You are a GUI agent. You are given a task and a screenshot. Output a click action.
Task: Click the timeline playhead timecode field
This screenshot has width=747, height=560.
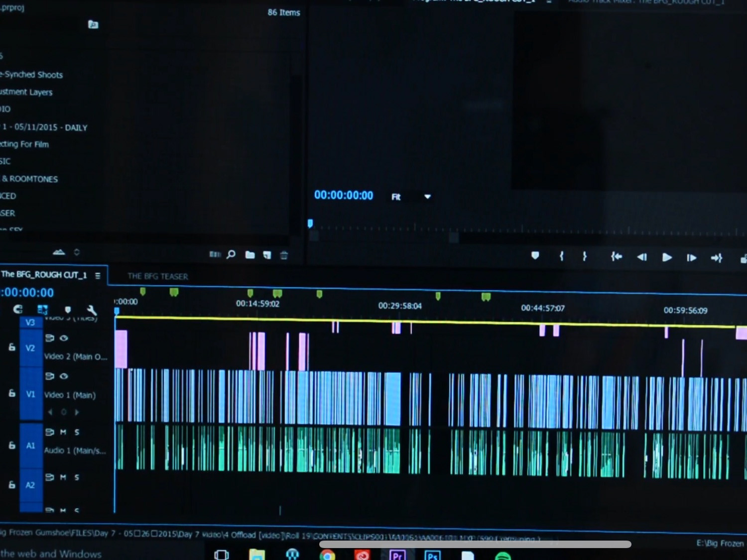point(27,293)
